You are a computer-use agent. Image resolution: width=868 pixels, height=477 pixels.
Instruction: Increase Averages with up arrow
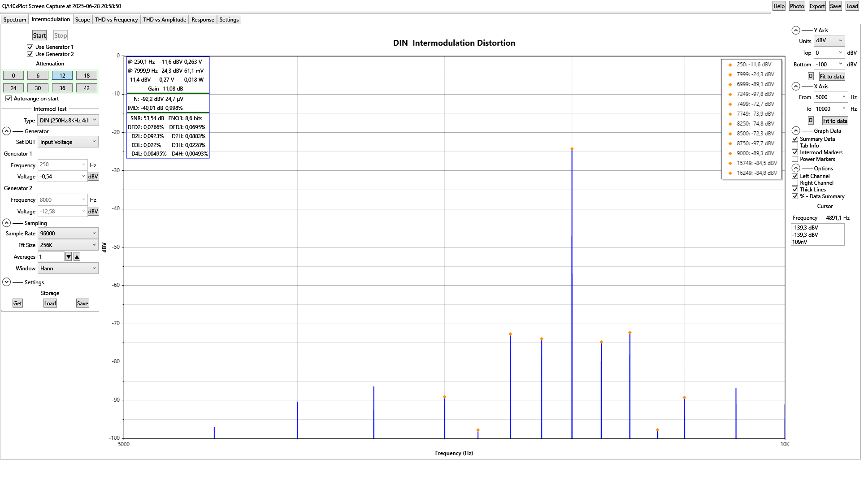tap(77, 256)
